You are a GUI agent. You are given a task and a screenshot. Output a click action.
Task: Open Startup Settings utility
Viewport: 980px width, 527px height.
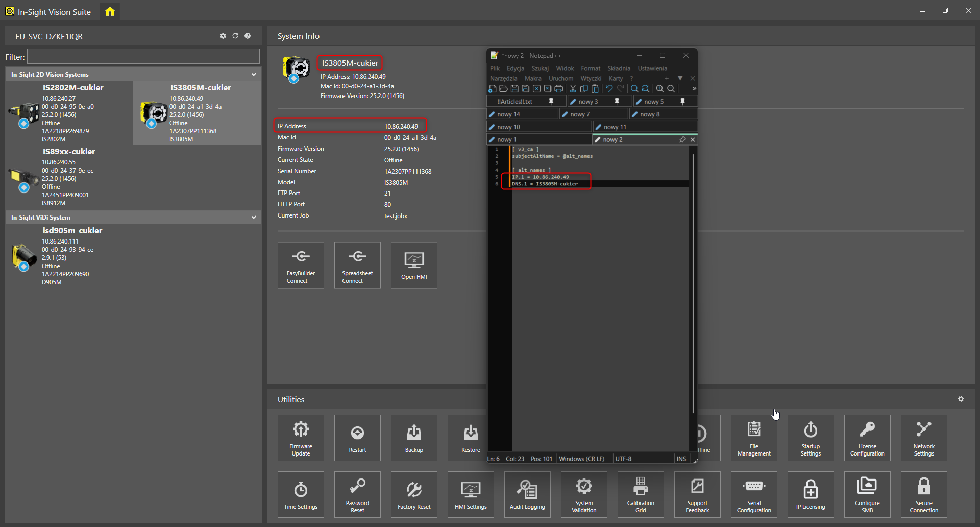[x=811, y=438]
